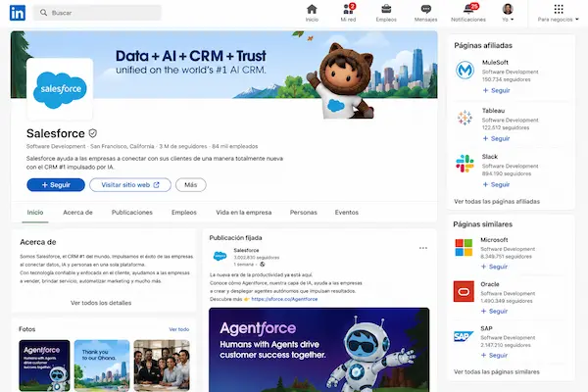Follow Microsoft via Seguir
588x392 pixels.
pyautogui.click(x=494, y=267)
